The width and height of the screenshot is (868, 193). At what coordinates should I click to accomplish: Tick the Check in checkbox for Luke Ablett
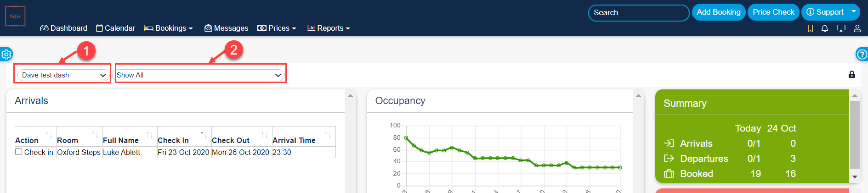click(x=19, y=152)
